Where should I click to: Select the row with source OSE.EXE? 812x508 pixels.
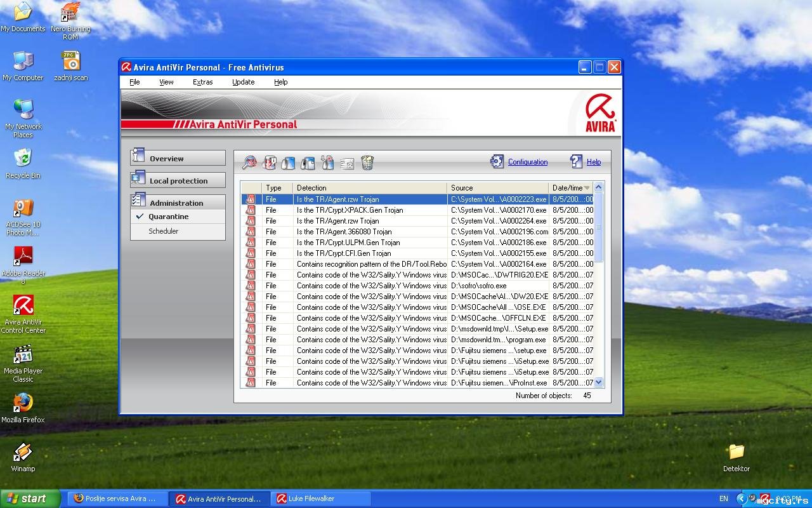coord(417,307)
